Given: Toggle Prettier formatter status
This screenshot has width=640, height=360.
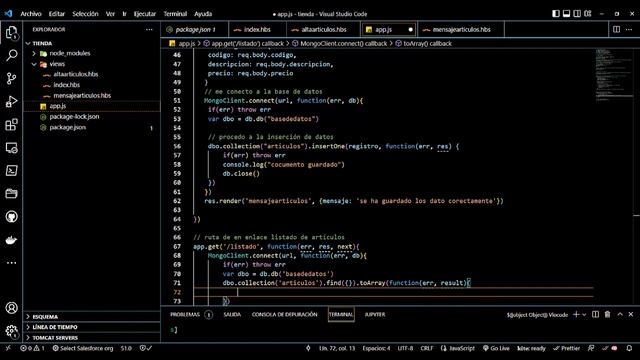Looking at the screenshot, I should click(566, 348).
